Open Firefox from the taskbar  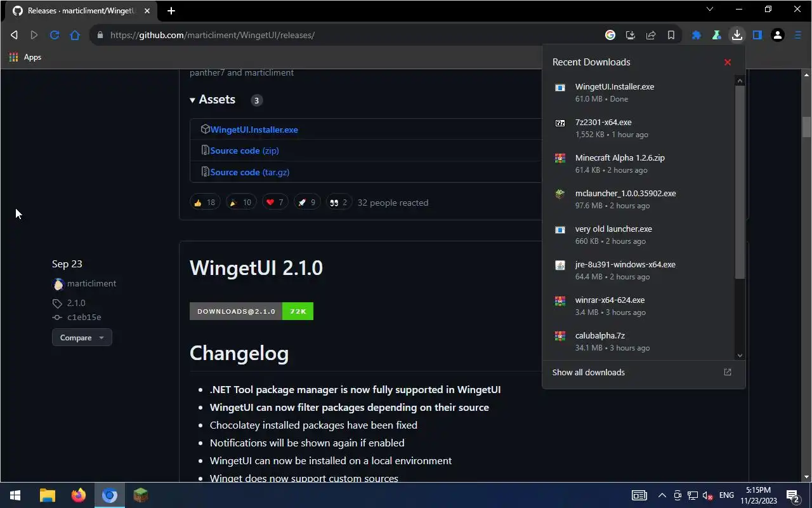pyautogui.click(x=79, y=495)
